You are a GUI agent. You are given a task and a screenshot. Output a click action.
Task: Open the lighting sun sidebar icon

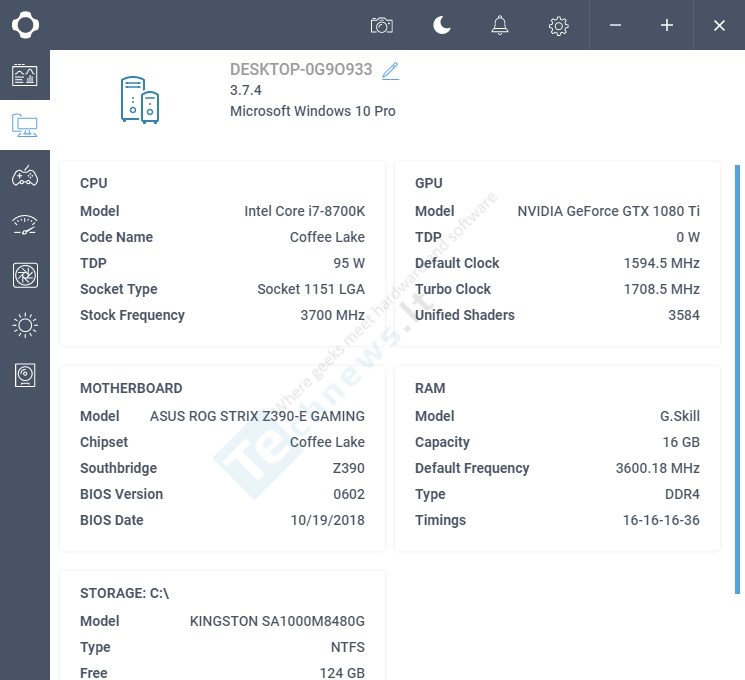25,326
